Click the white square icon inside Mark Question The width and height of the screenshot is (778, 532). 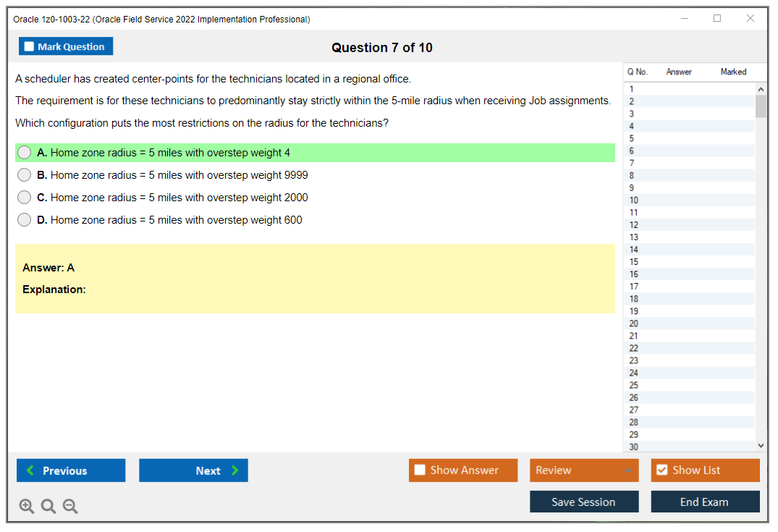click(28, 46)
